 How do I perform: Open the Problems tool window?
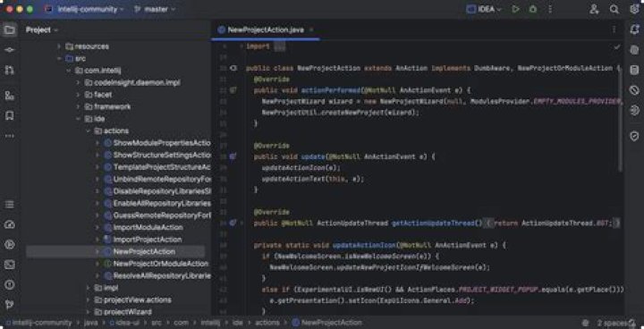pyautogui.click(x=10, y=285)
